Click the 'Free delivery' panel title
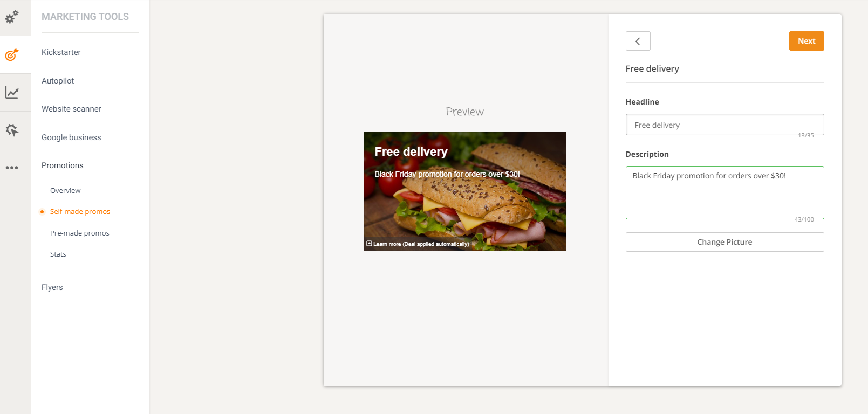This screenshot has height=414, width=868. tap(652, 68)
